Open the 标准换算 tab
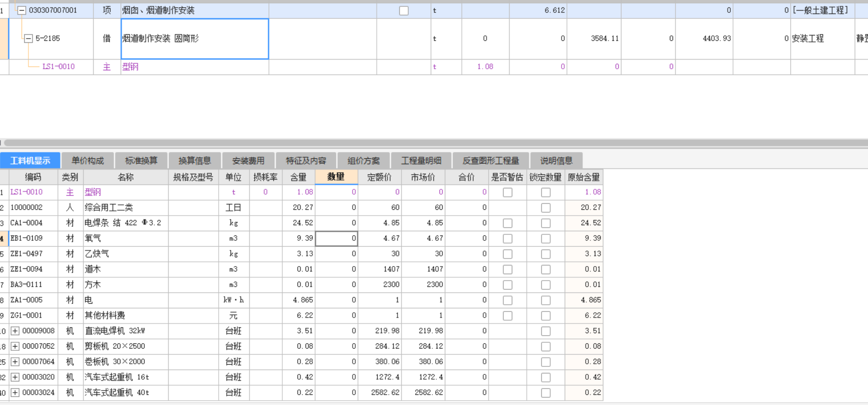 pos(141,160)
